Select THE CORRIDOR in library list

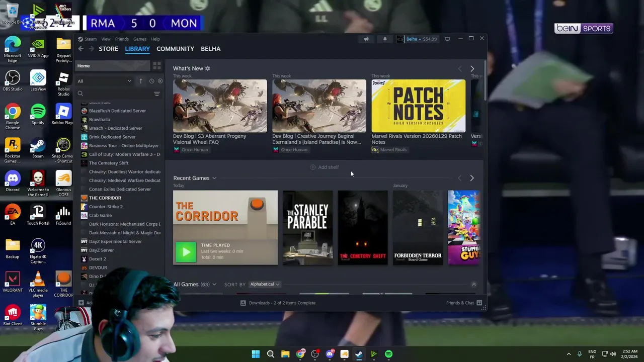click(x=105, y=198)
